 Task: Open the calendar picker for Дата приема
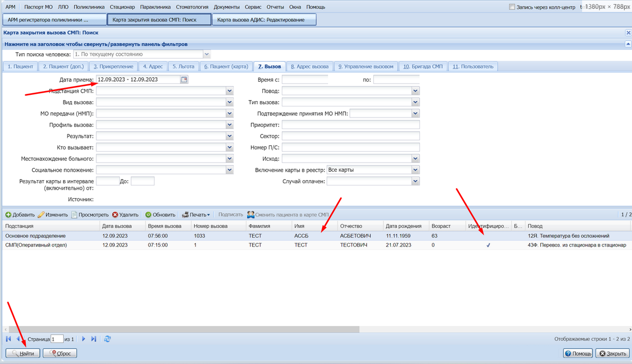coord(184,80)
